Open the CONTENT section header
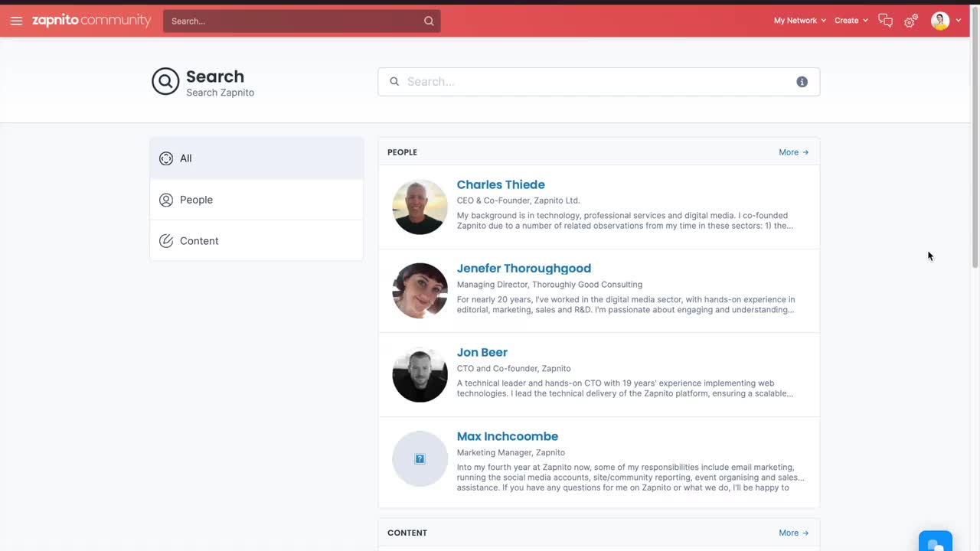 [407, 533]
